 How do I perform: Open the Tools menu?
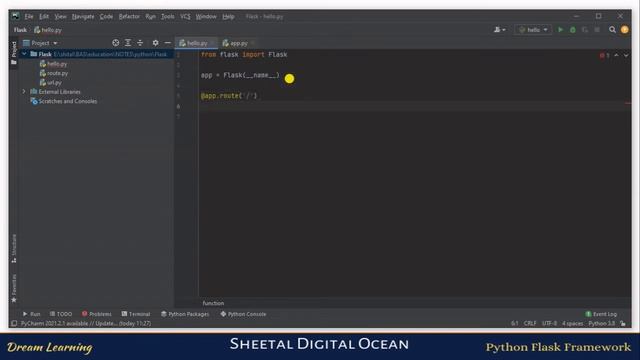point(167,17)
